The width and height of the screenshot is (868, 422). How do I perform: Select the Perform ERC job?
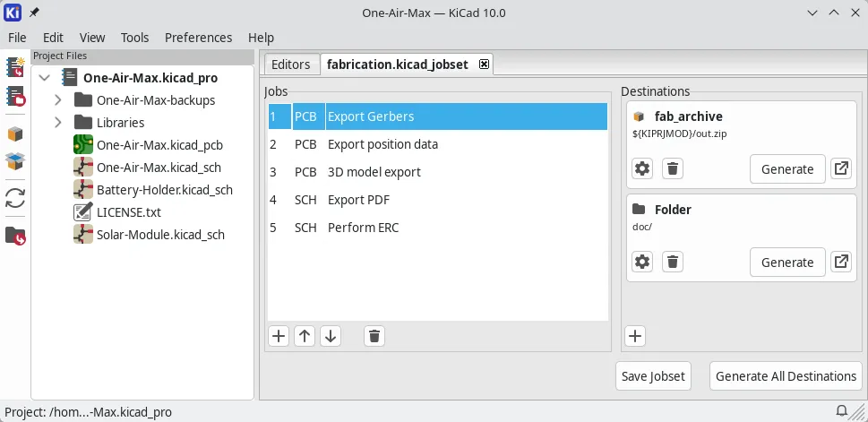click(x=438, y=227)
